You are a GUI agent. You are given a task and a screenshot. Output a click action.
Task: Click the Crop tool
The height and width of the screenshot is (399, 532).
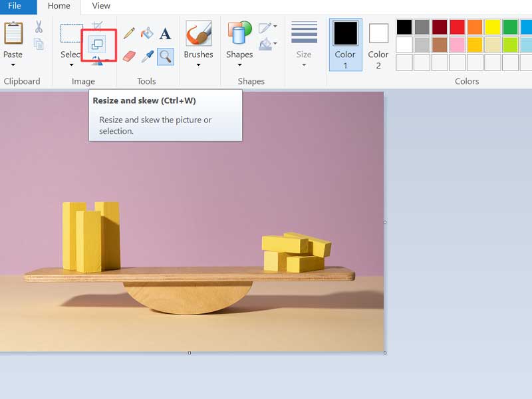click(98, 25)
